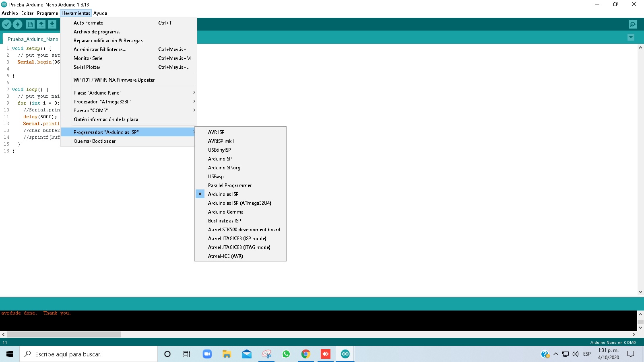Click the Upload arrow icon
644x362 pixels.
17,25
